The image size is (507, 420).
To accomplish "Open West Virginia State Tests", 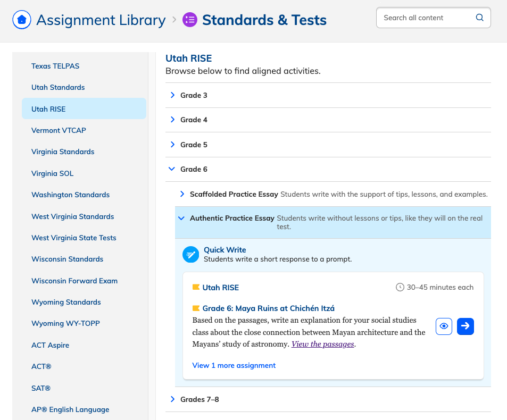I will click(74, 238).
